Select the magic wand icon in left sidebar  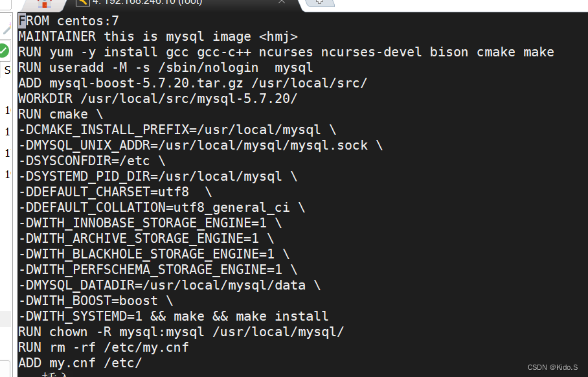pos(6,27)
